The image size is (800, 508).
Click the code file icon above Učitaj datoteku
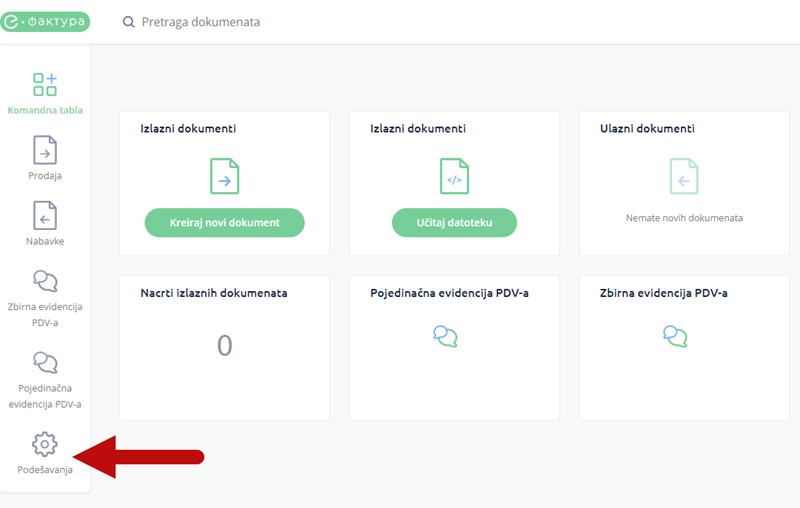tap(454, 176)
